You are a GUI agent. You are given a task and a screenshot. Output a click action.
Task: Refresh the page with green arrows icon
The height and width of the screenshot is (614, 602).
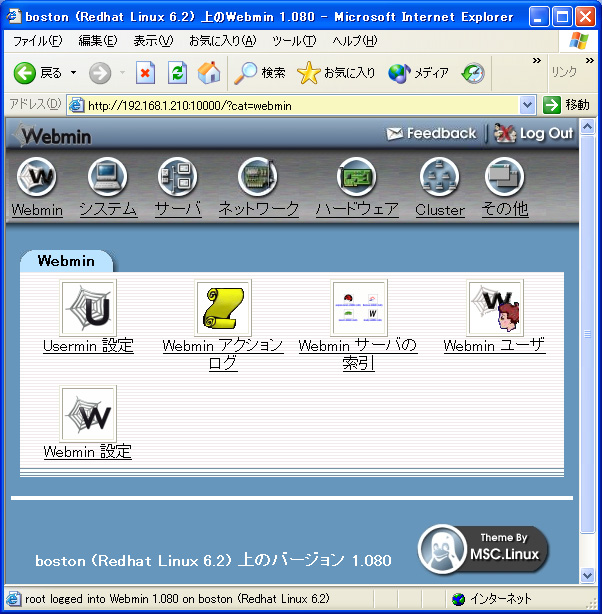click(x=177, y=73)
